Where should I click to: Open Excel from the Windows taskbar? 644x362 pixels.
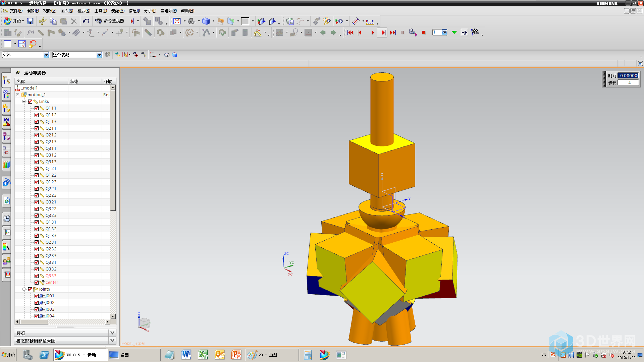click(203, 355)
